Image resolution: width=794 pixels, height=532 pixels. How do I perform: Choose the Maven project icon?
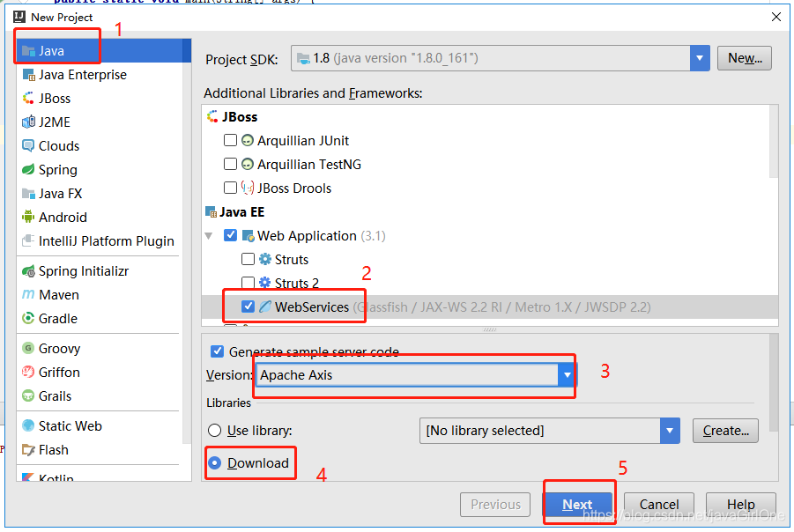(x=29, y=294)
